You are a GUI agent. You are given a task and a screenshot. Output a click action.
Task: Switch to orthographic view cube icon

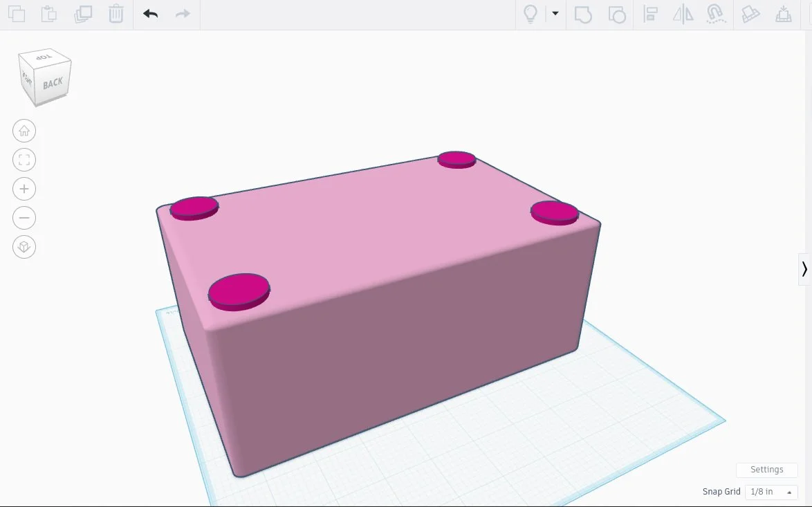pyautogui.click(x=24, y=246)
